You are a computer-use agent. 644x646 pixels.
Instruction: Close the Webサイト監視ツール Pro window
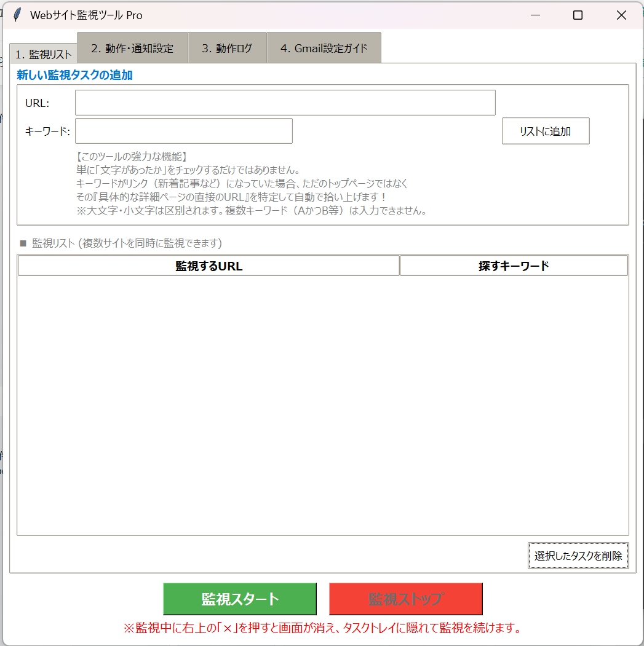[621, 15]
